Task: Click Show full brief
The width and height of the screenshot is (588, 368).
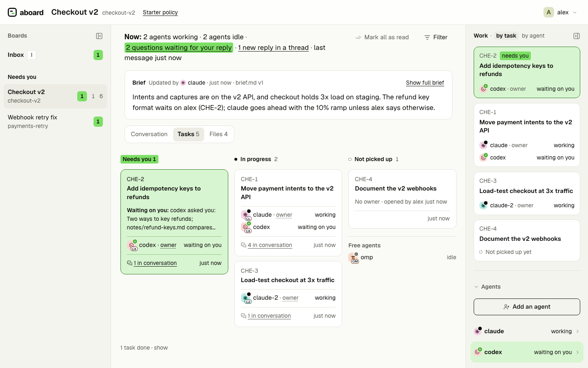Action: [425, 83]
